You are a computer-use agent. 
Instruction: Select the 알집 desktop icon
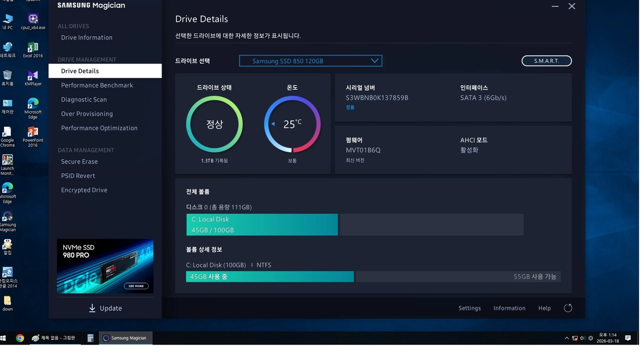pyautogui.click(x=8, y=247)
